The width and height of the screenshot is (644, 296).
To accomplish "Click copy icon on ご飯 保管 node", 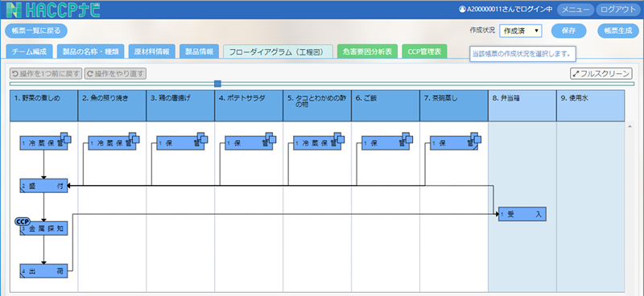I will [407, 138].
